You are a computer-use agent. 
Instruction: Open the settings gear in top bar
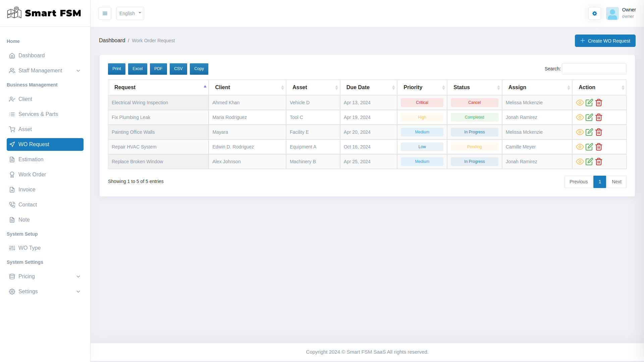tap(594, 13)
